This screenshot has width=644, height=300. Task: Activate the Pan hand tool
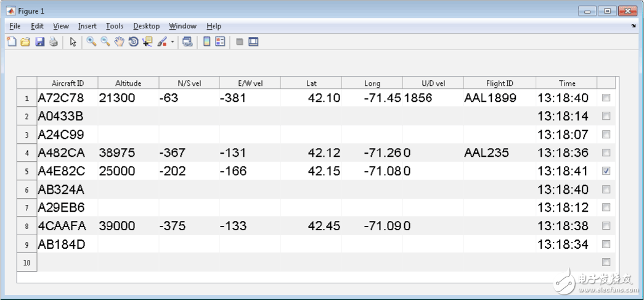tap(119, 42)
